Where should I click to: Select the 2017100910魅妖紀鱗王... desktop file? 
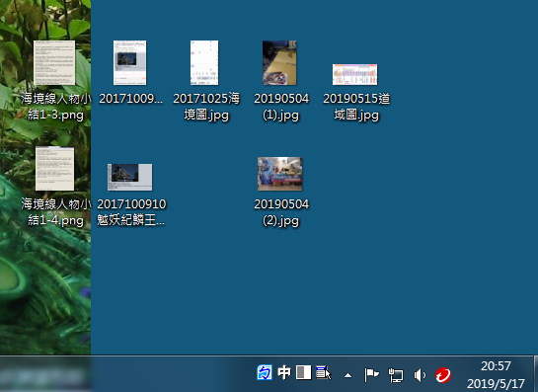click(x=129, y=177)
